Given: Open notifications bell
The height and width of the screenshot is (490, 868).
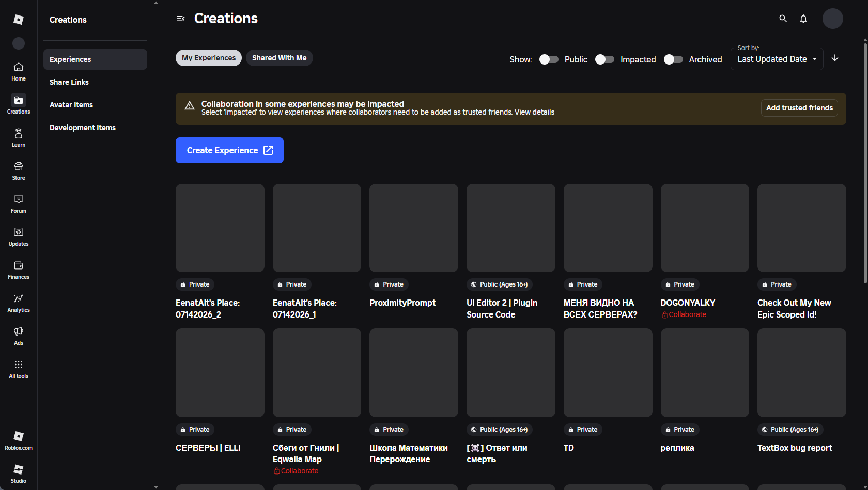Looking at the screenshot, I should (x=803, y=19).
